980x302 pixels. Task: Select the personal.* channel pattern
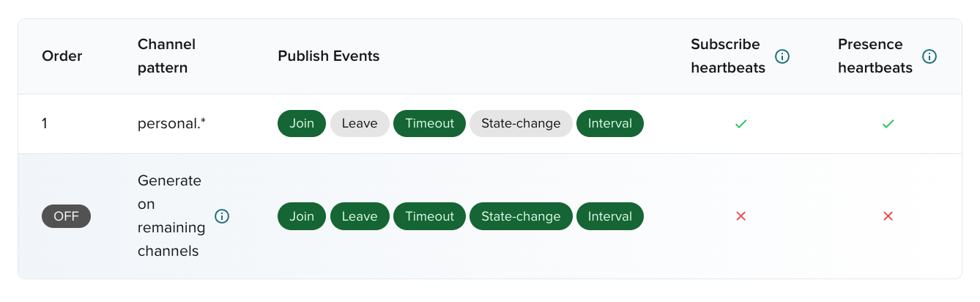tap(171, 124)
